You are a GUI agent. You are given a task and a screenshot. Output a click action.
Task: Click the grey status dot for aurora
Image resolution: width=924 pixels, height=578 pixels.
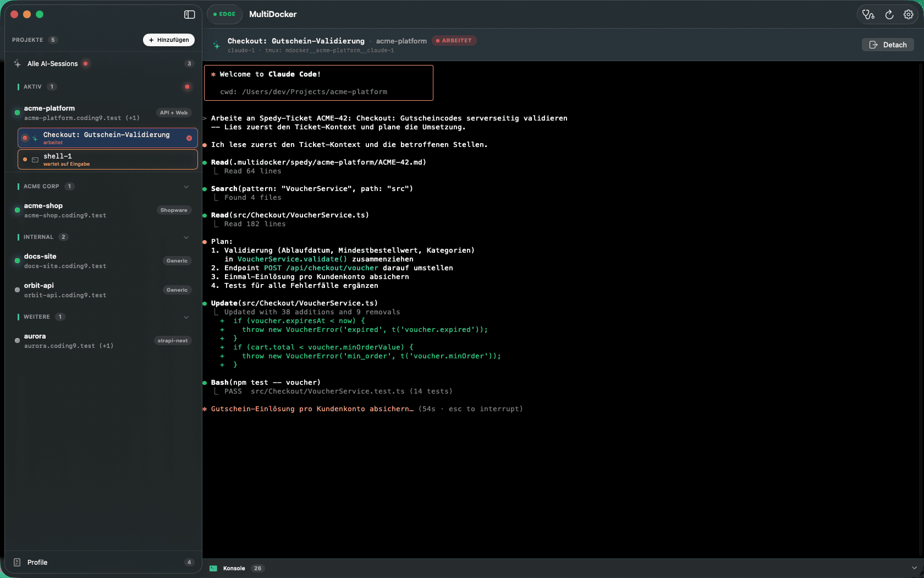click(x=17, y=341)
